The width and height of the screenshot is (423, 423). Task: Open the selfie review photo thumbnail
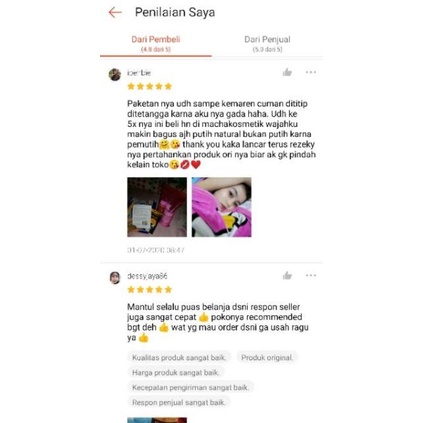(x=222, y=207)
